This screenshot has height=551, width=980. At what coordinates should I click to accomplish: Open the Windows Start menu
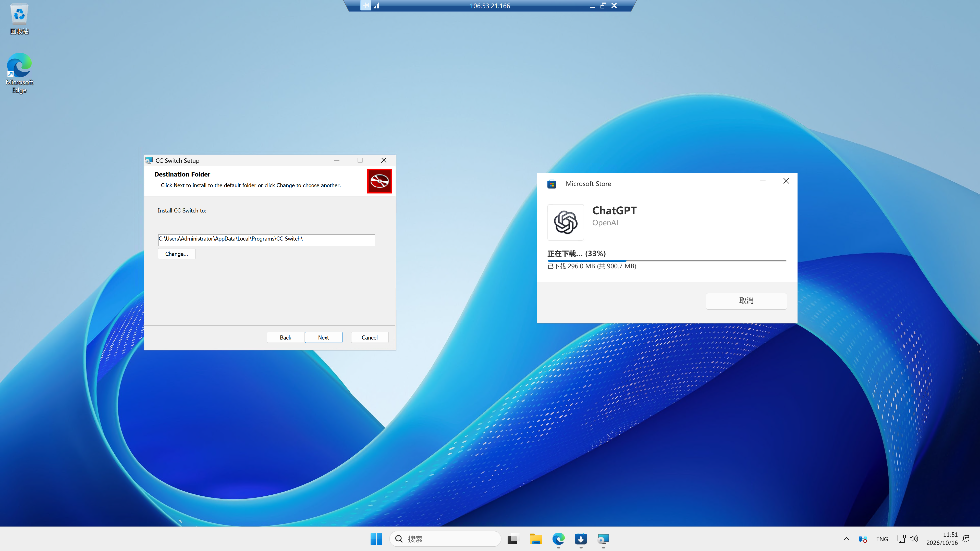[x=376, y=539]
